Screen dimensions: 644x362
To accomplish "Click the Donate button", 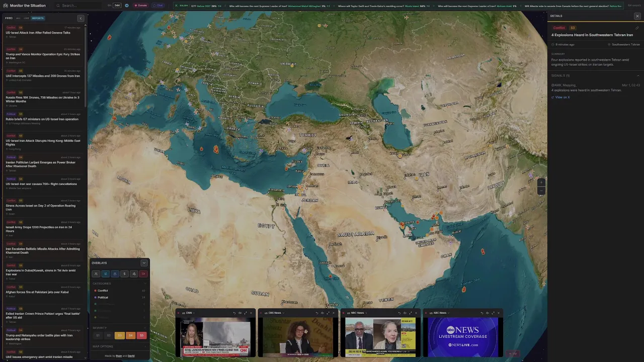I will coord(141,6).
